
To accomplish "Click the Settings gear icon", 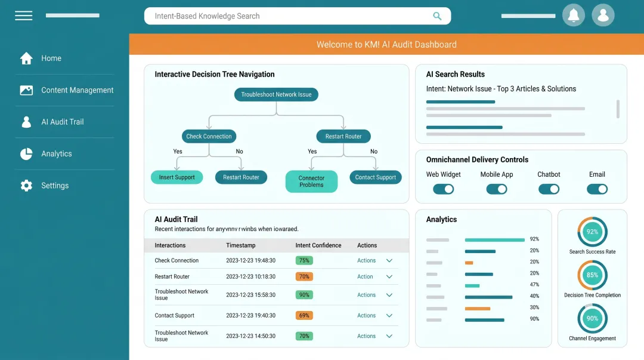I will [26, 186].
